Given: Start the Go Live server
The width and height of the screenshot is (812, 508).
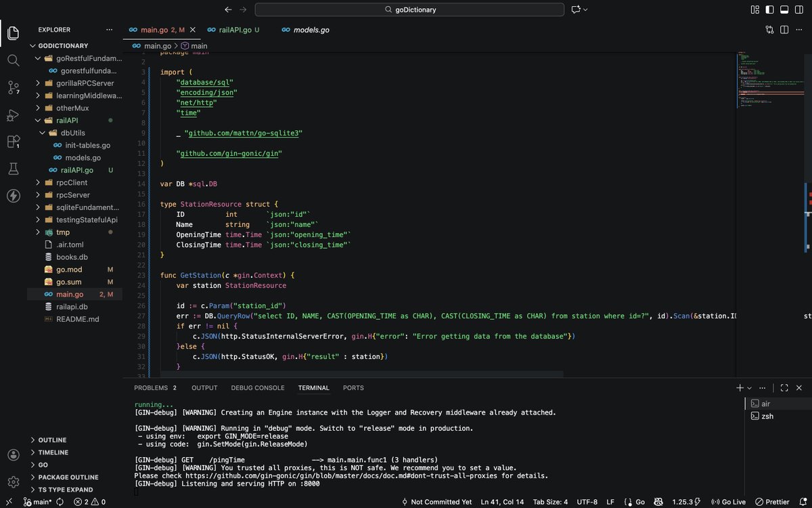Looking at the screenshot, I should coord(728,502).
